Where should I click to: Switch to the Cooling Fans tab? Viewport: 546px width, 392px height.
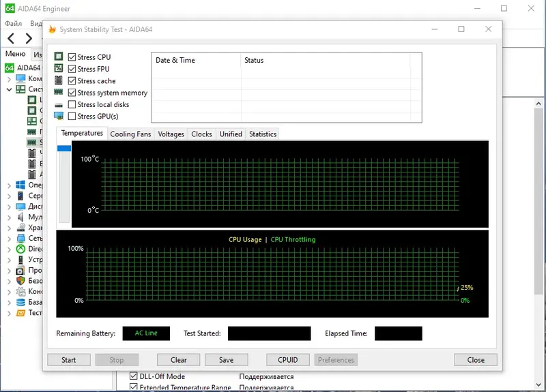pos(130,134)
